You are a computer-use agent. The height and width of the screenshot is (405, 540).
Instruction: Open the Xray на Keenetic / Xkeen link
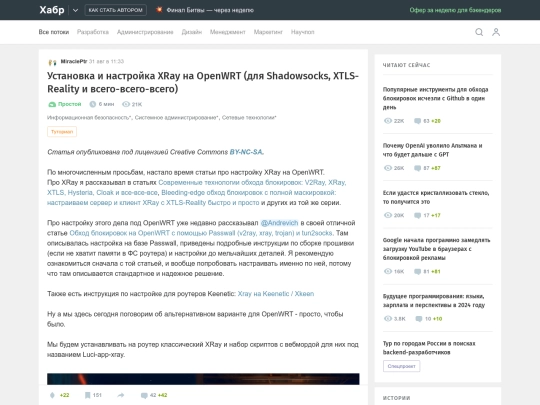click(x=276, y=294)
